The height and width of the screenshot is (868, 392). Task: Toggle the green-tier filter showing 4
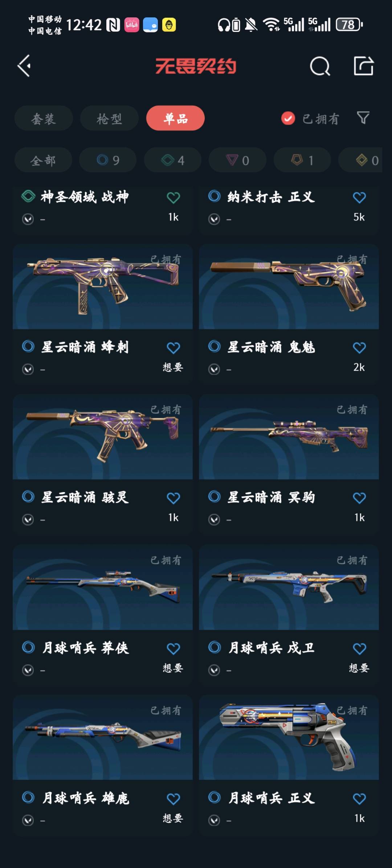(173, 160)
